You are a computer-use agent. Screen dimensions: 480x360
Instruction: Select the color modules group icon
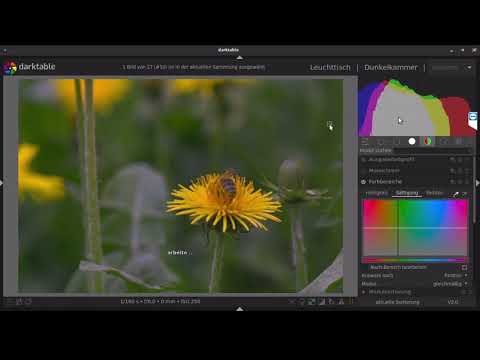click(x=427, y=141)
